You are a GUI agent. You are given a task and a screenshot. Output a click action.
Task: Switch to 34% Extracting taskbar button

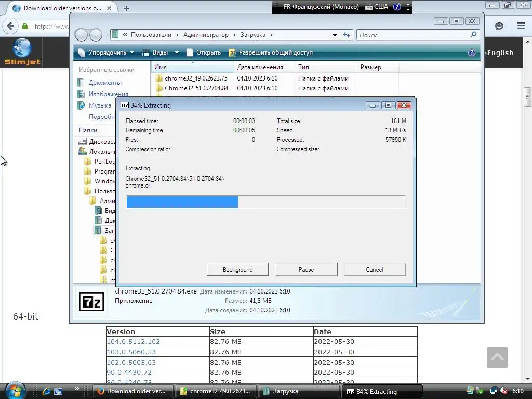[x=382, y=391]
